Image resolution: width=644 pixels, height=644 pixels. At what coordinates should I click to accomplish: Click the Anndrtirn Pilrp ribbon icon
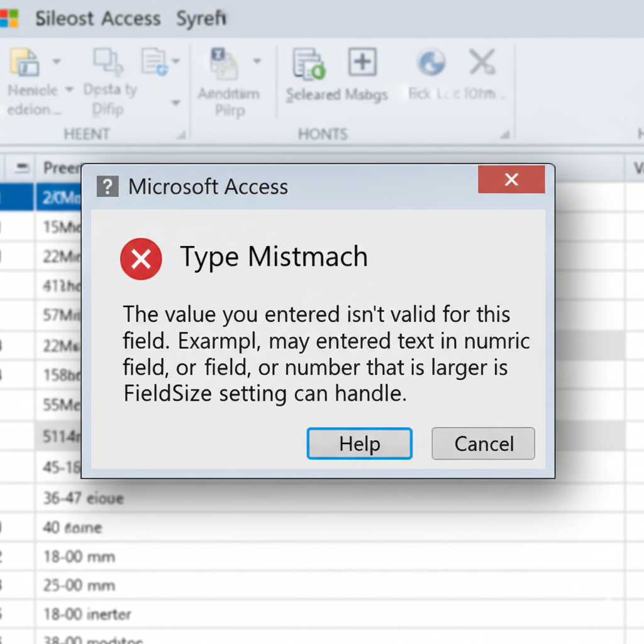225,63
